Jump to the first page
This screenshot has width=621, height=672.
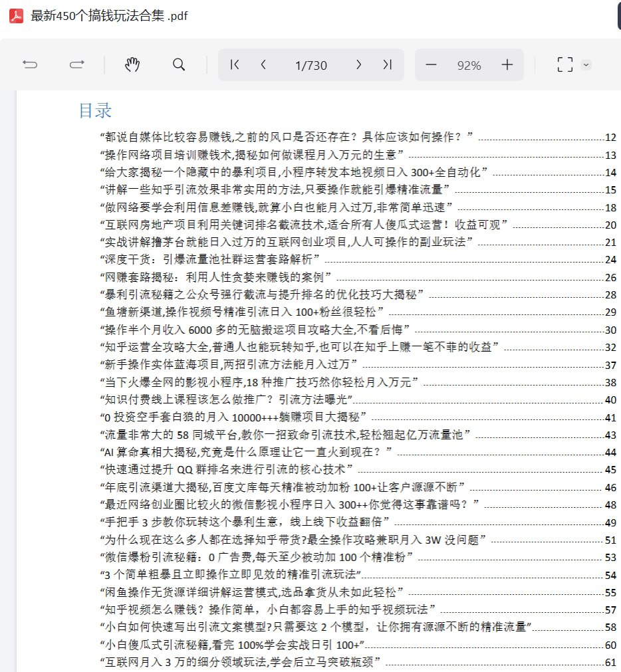pyautogui.click(x=234, y=64)
